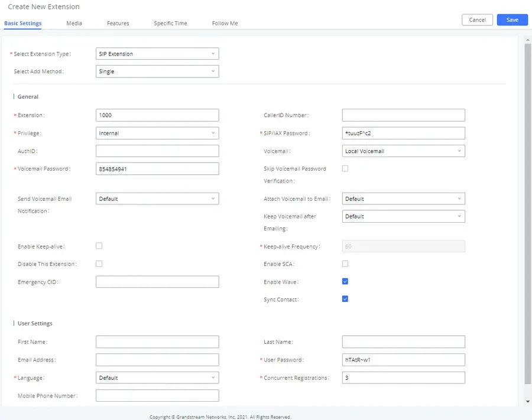The height and width of the screenshot is (420, 532).
Task: Focus the Last Name field
Action: click(403, 341)
